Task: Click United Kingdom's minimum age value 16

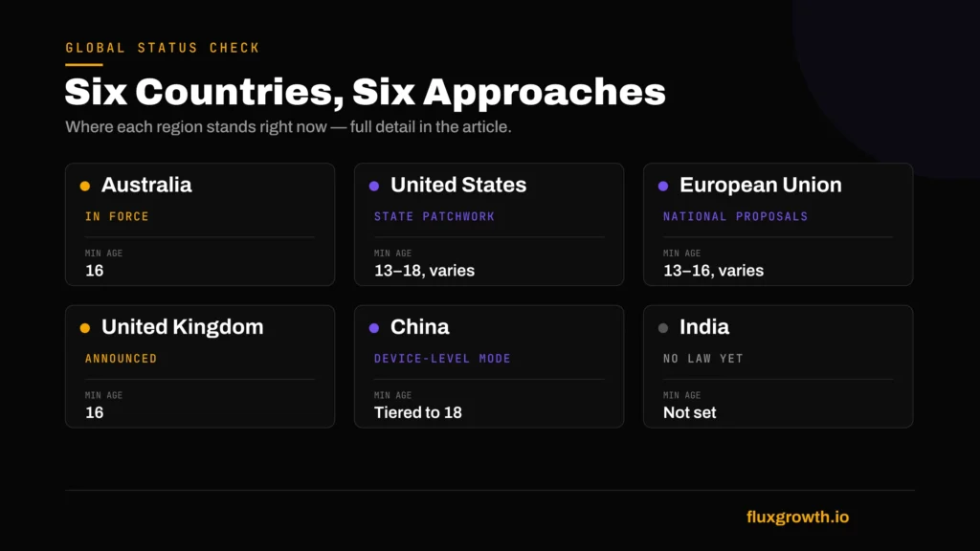Action: click(95, 412)
